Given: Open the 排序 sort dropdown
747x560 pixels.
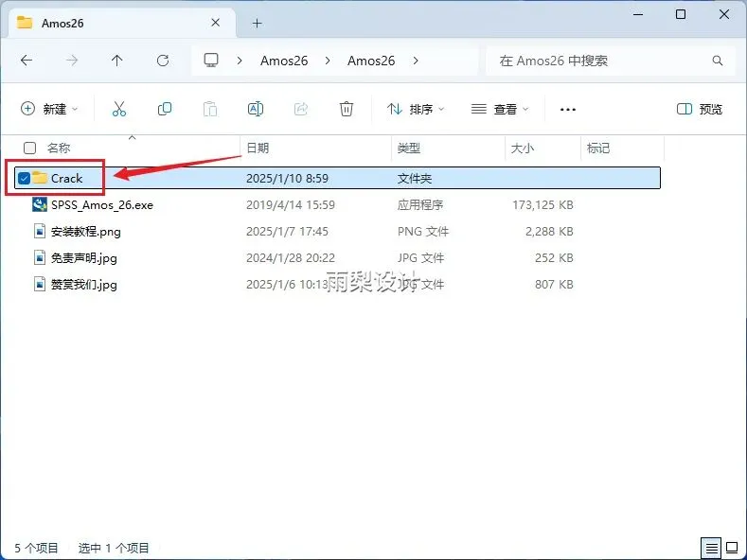Looking at the screenshot, I should click(416, 109).
